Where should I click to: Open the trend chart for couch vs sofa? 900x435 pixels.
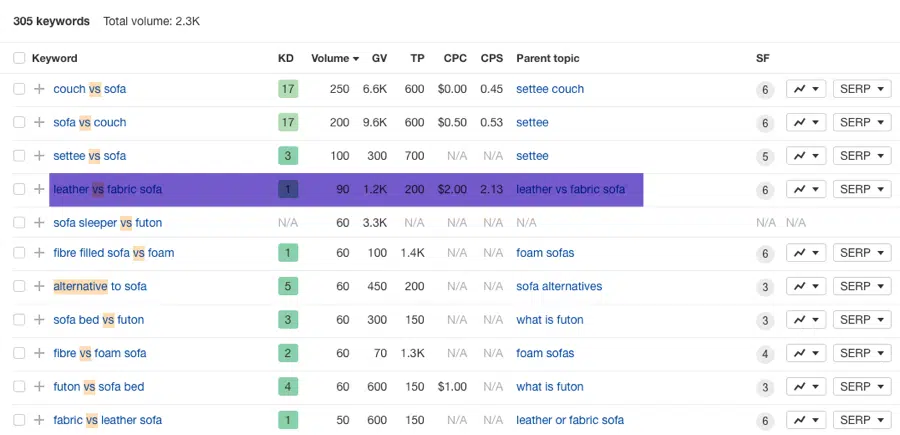pos(806,89)
